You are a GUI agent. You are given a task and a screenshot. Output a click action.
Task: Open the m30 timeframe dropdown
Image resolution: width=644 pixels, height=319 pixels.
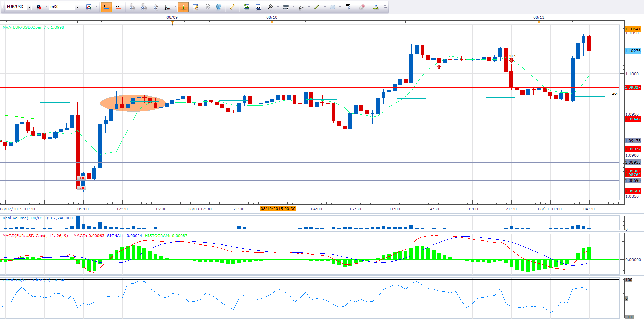tap(77, 7)
